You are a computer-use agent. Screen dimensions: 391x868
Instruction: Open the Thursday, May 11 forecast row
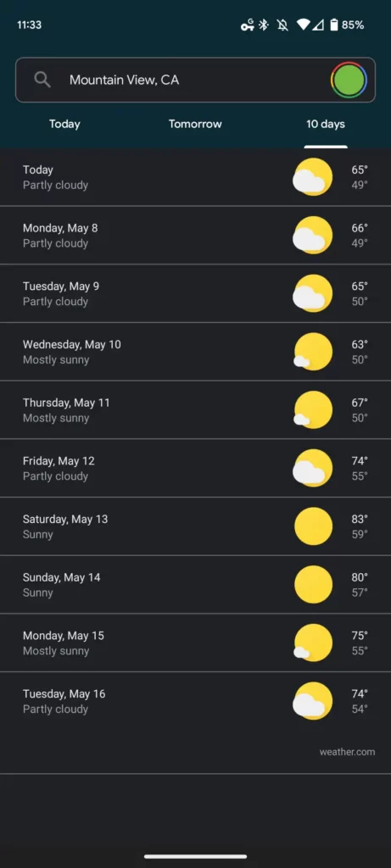(x=195, y=409)
